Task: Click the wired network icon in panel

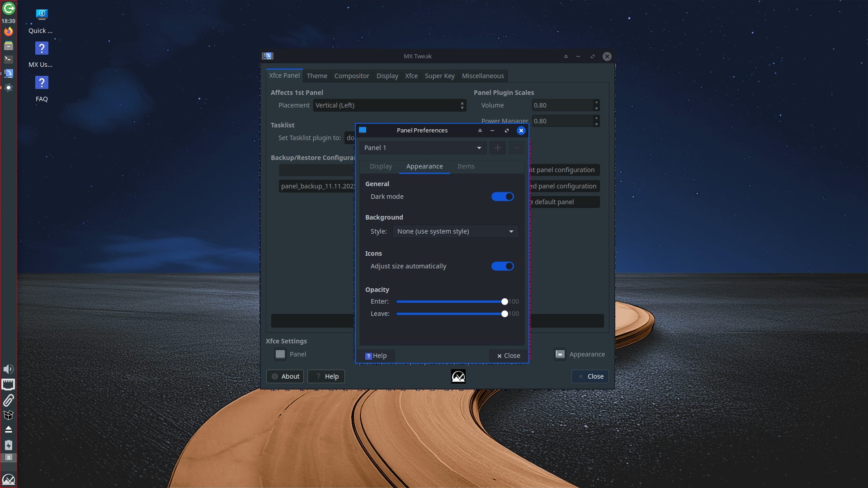Action: (x=9, y=385)
